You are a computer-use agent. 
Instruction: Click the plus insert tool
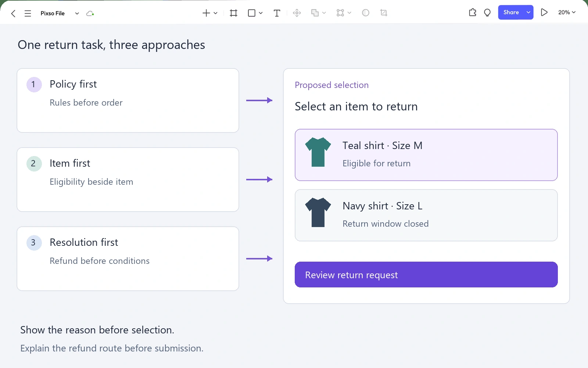pos(206,13)
